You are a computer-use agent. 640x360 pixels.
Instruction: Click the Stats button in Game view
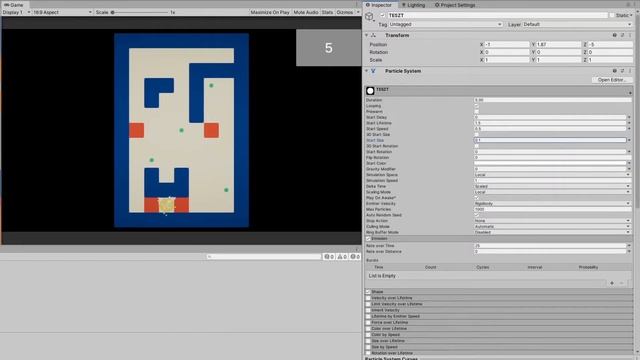pos(327,12)
